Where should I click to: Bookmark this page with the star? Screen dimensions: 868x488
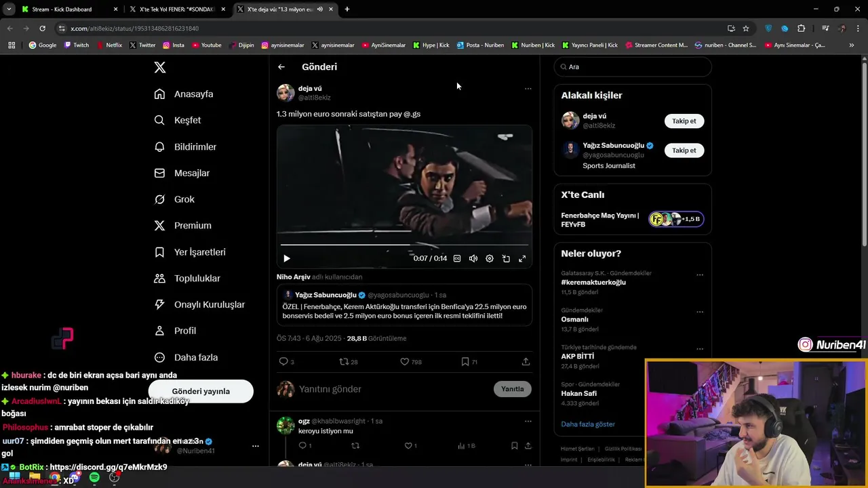(746, 28)
